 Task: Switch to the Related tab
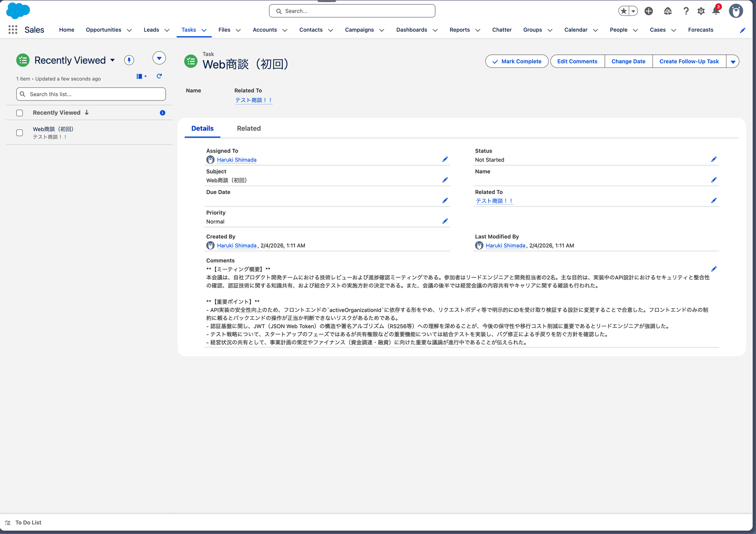[x=248, y=128]
